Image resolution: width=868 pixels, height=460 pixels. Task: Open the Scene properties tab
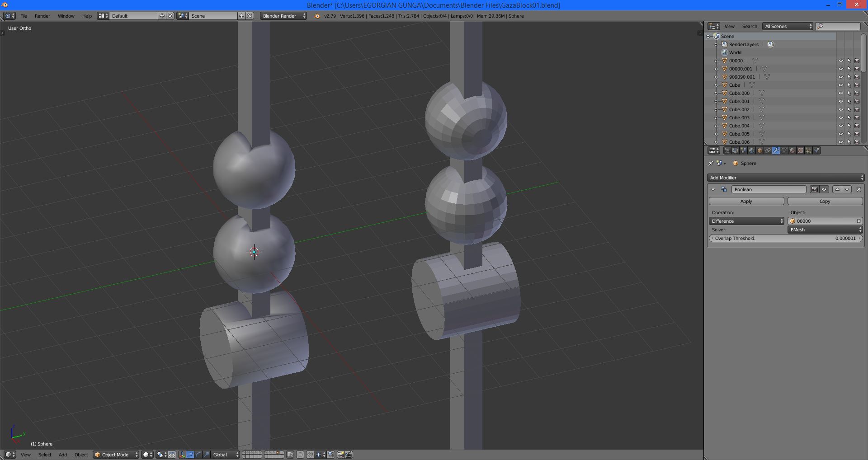tap(743, 150)
